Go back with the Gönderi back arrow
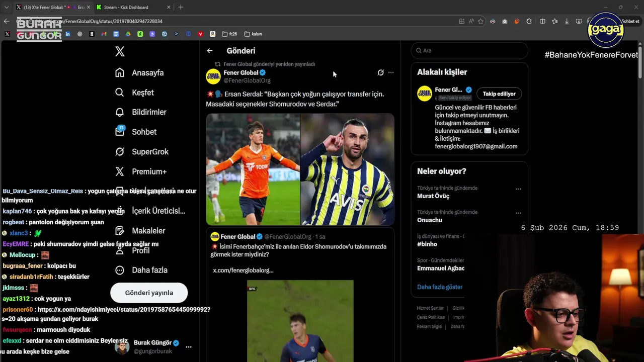This screenshot has width=644, height=362. click(210, 51)
